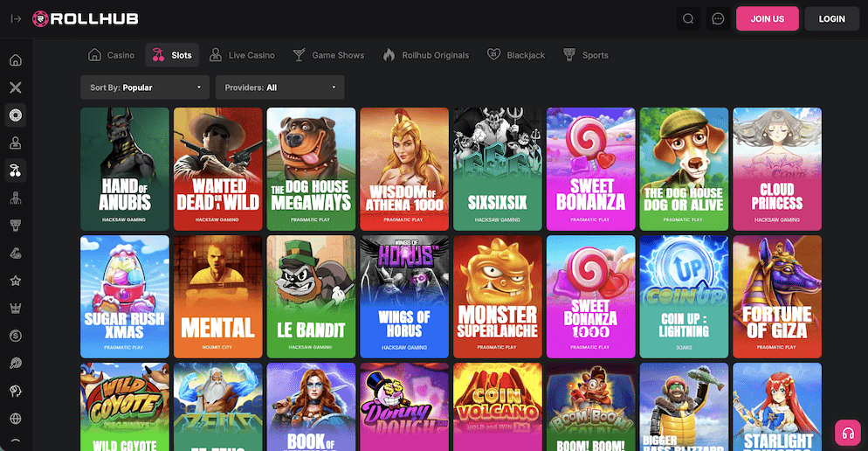Switch to the Casino tab

(111, 55)
